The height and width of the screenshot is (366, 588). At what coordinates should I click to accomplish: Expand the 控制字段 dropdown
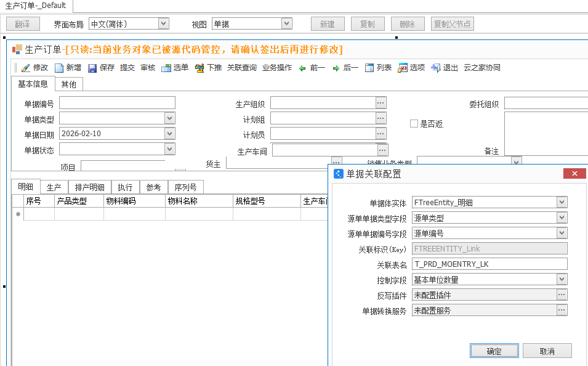[561, 280]
